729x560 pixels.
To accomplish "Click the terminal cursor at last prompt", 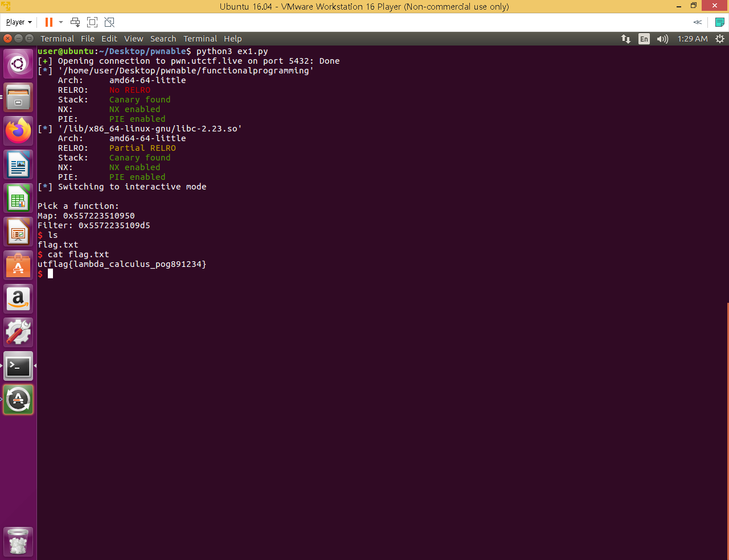I will tap(50, 274).
